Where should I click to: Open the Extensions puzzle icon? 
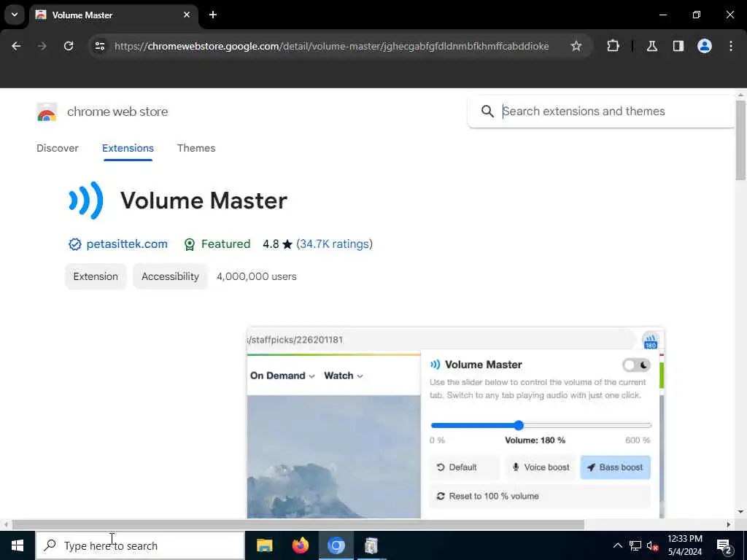coord(613,46)
